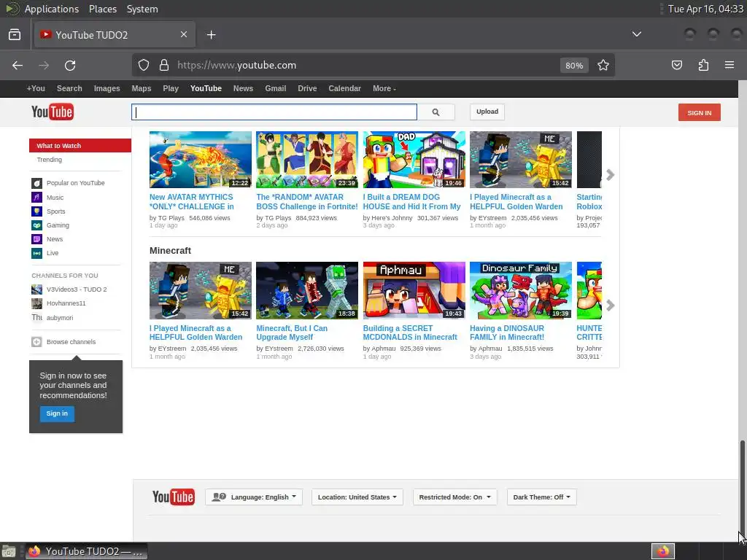Open the Live category icon
This screenshot has height=560, width=747.
[36, 253]
